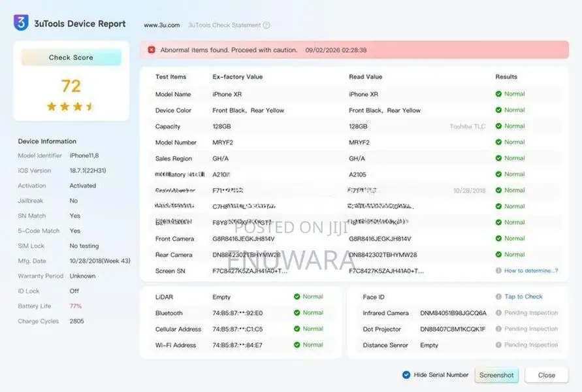Click the Screenshot button

click(496, 375)
